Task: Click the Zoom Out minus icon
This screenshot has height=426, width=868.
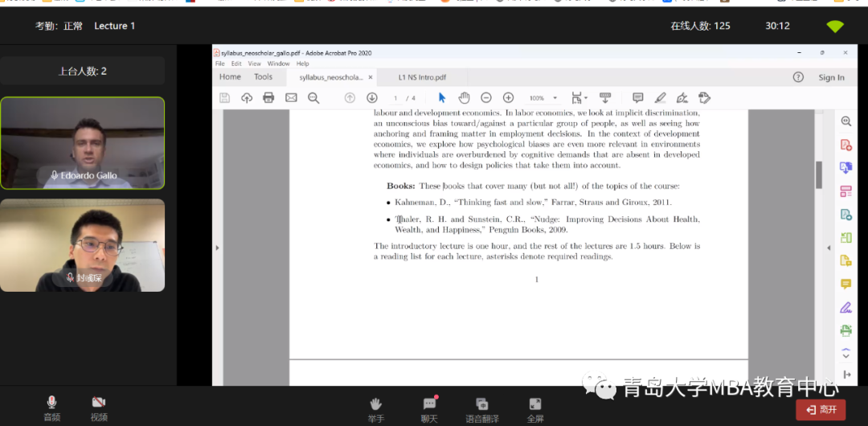Action: click(x=486, y=98)
